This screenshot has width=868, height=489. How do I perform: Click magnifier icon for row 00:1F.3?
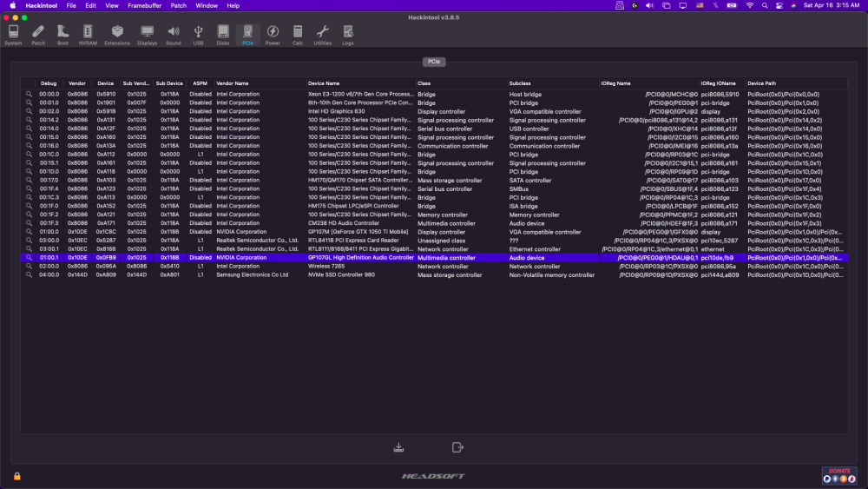[29, 223]
